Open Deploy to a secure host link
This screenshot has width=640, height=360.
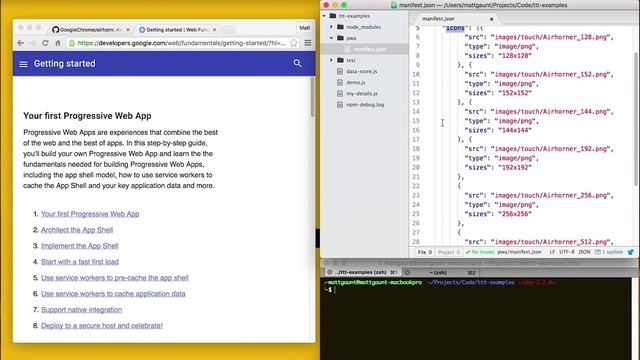click(102, 325)
